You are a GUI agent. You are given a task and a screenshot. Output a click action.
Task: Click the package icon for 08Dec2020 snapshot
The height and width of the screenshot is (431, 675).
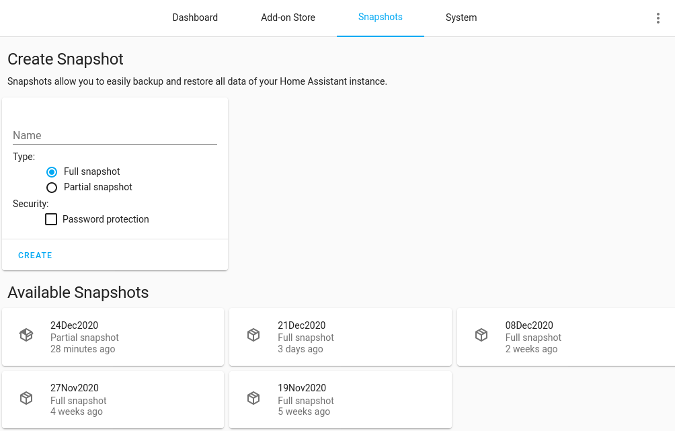(481, 336)
